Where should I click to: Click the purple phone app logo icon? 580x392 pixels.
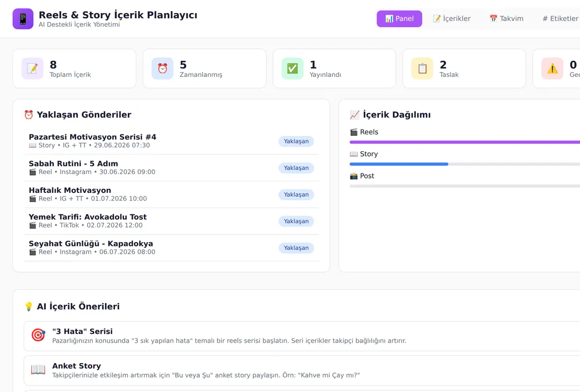click(x=23, y=19)
